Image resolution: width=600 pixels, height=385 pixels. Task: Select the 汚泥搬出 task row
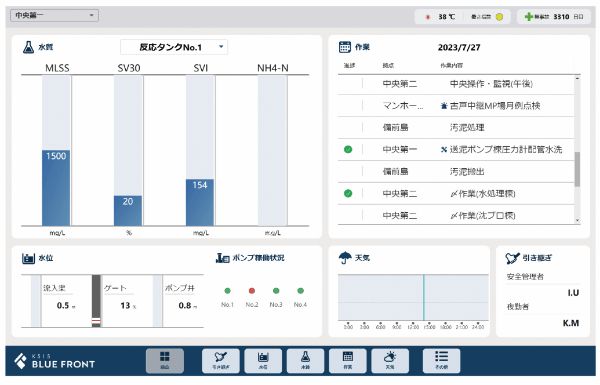pyautogui.click(x=456, y=171)
